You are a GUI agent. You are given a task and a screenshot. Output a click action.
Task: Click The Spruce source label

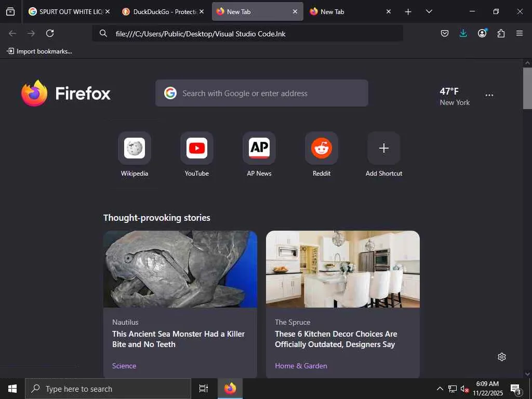[292, 322]
